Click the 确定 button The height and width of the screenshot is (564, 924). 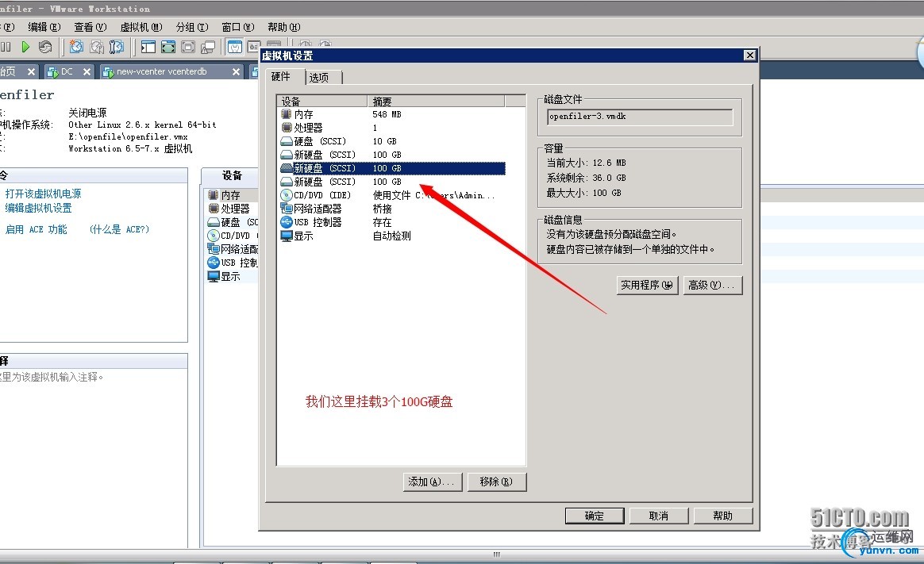(594, 516)
